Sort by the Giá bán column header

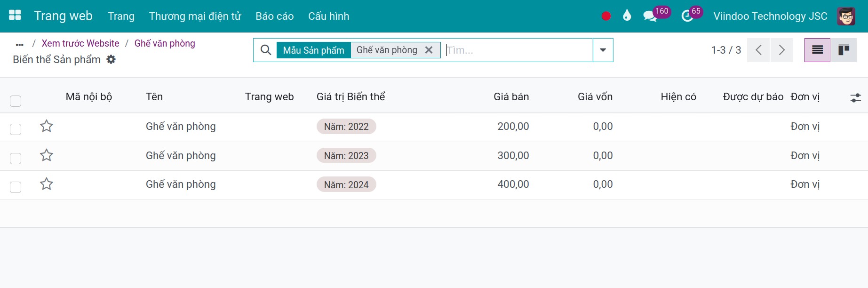[511, 97]
